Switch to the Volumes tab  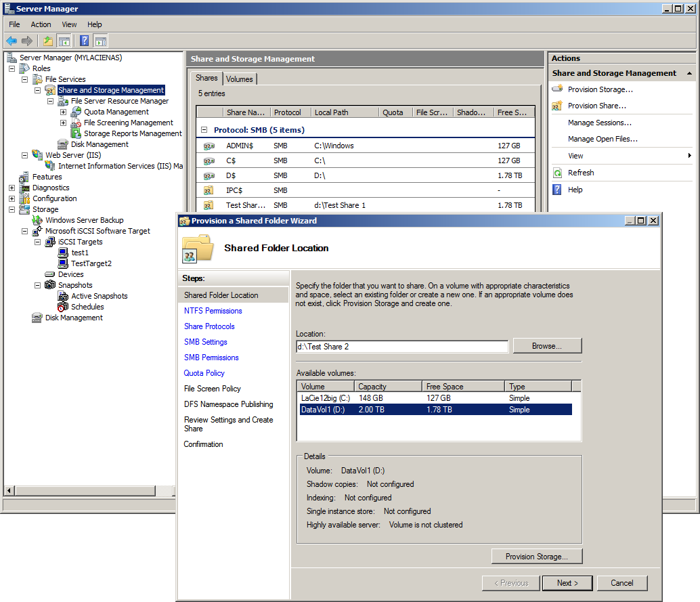(x=239, y=79)
